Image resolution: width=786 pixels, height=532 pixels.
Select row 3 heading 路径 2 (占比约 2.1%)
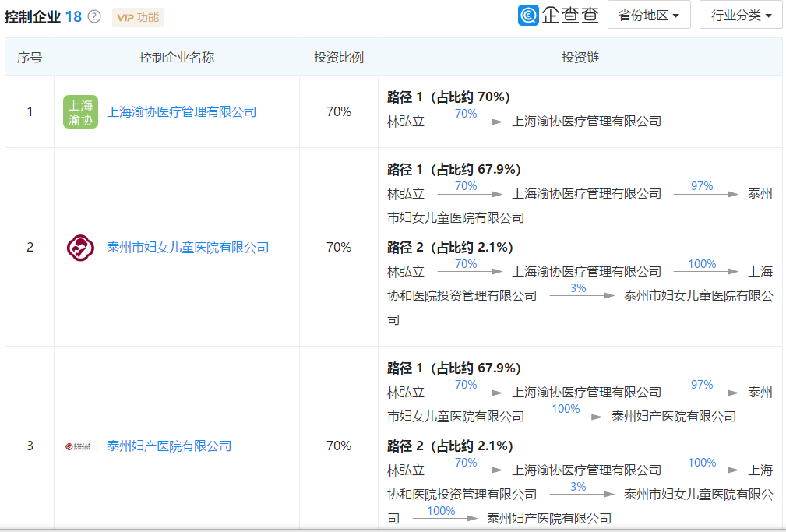tap(450, 446)
